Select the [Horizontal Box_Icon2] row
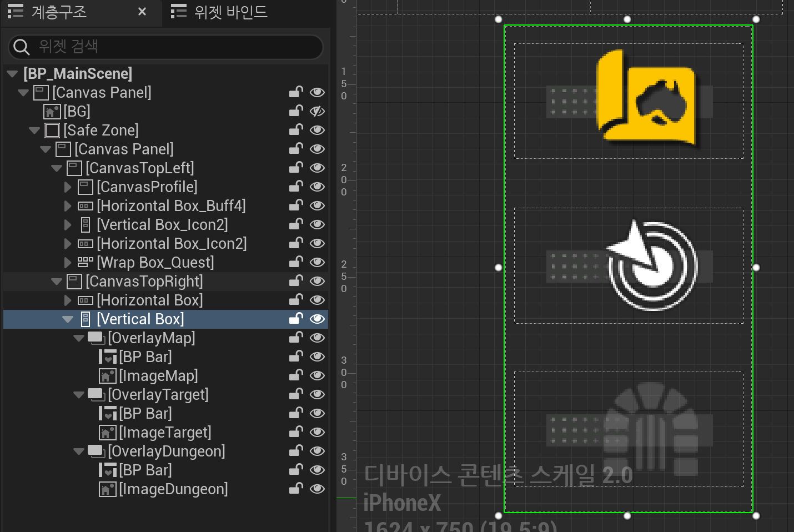 click(165, 244)
